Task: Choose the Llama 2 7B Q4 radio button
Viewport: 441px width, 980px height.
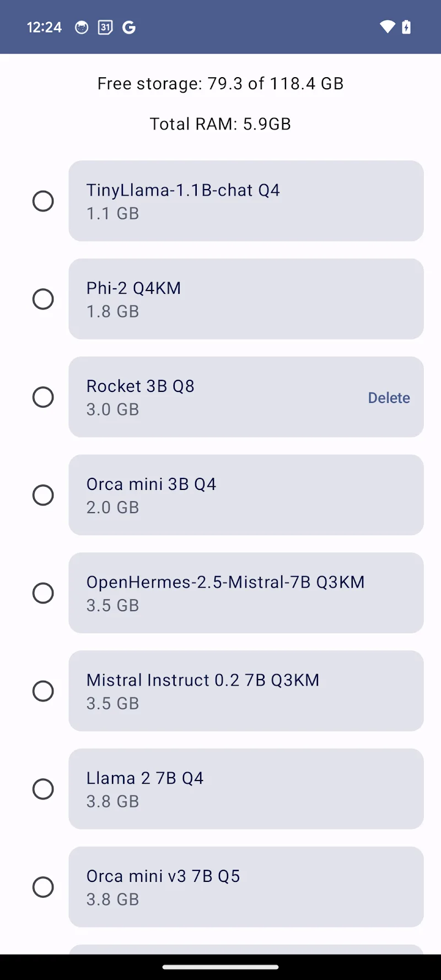Action: point(43,789)
